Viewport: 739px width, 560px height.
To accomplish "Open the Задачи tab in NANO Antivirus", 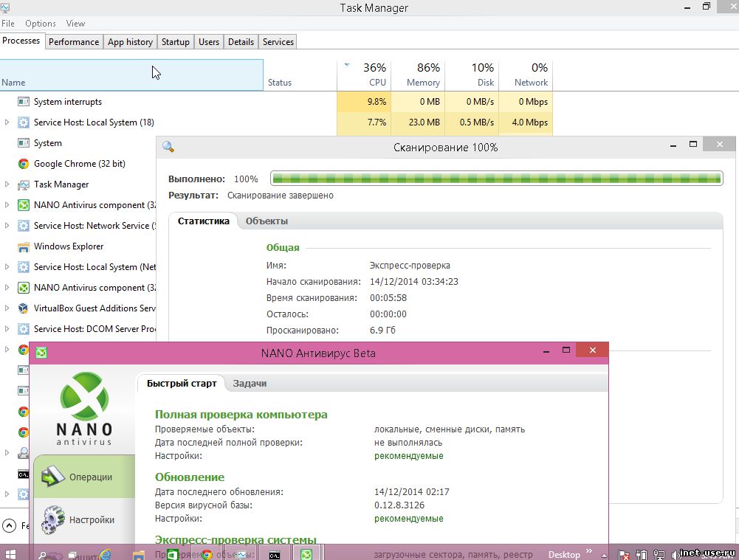I will point(250,384).
